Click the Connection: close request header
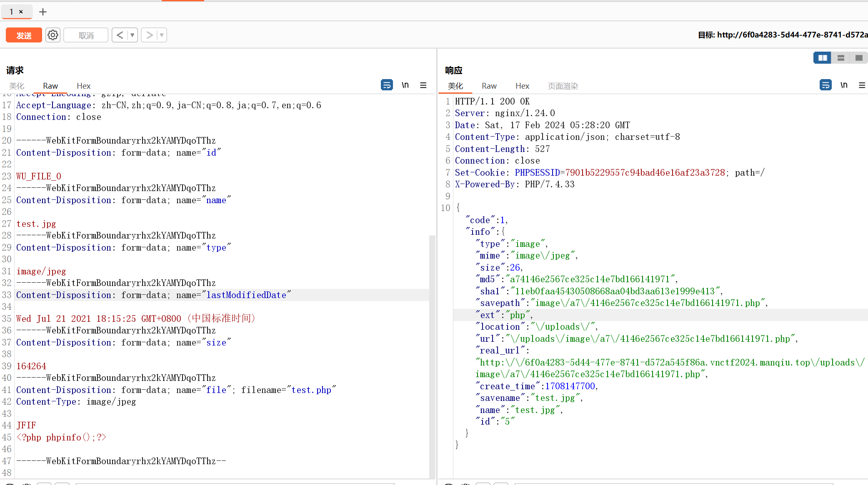The width and height of the screenshot is (868, 485). [x=59, y=117]
